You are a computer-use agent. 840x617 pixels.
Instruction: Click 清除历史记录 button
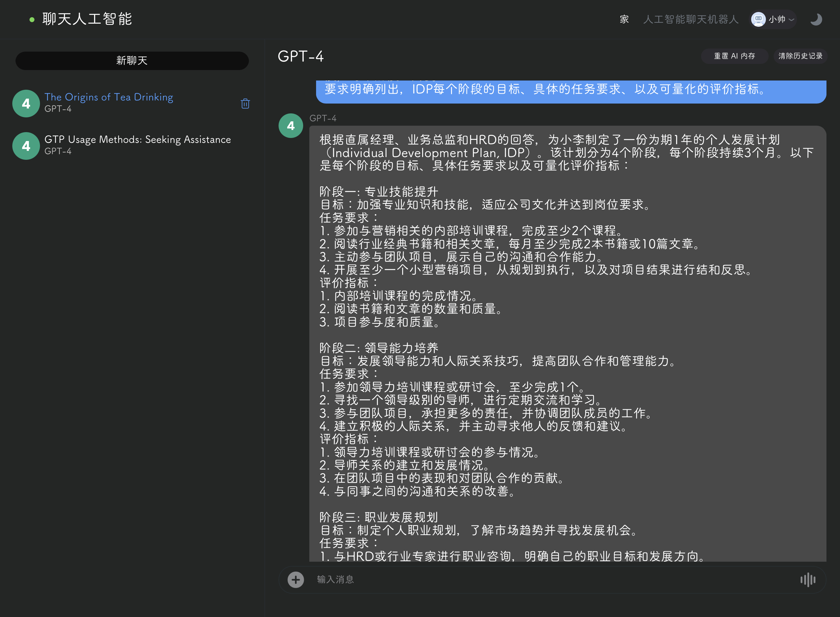click(x=800, y=56)
